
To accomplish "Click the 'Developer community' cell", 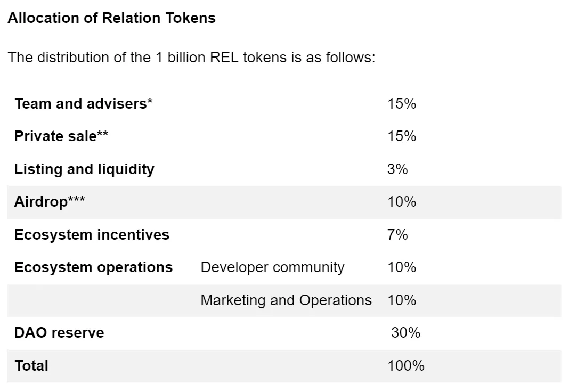I will (272, 267).
